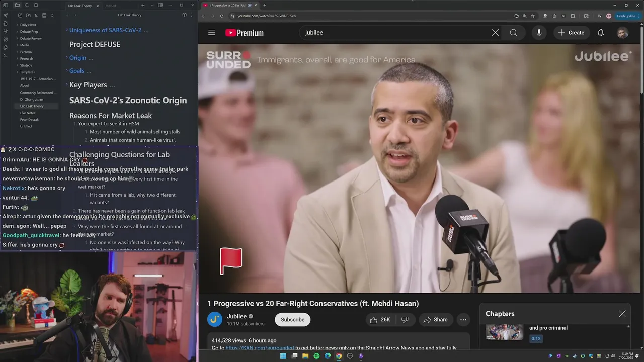Dislike the Jubilee video
Screen dimensions: 644x362
coord(405,320)
